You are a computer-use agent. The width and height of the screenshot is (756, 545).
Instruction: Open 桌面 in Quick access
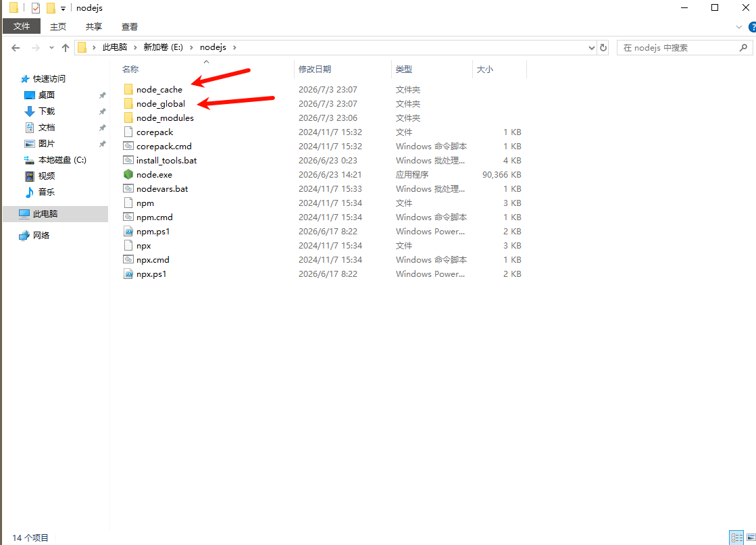pyautogui.click(x=47, y=95)
